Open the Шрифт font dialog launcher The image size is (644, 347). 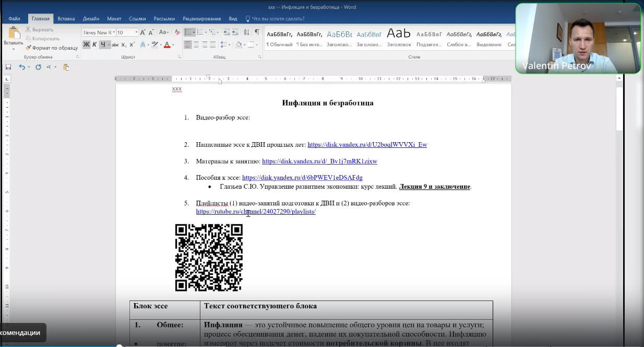179,57
